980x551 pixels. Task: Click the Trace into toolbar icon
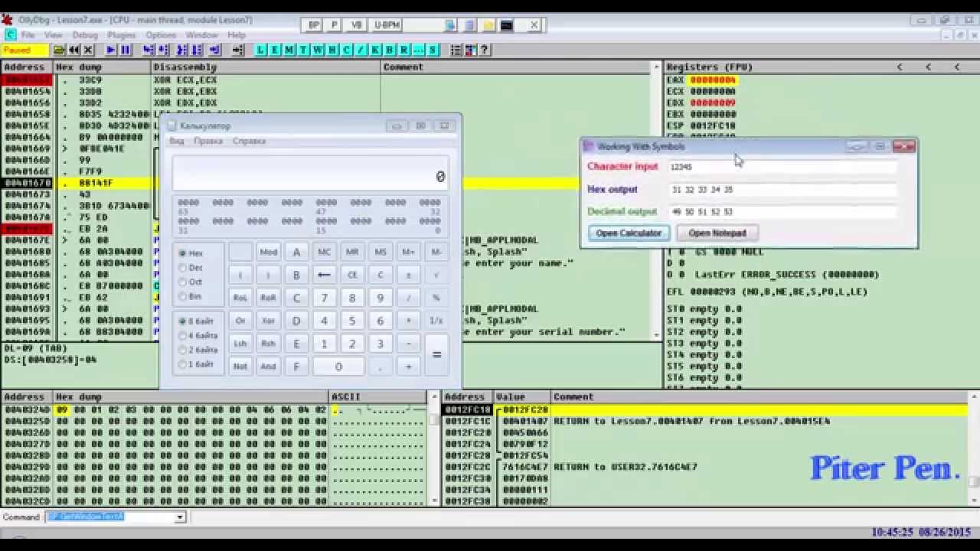click(182, 50)
